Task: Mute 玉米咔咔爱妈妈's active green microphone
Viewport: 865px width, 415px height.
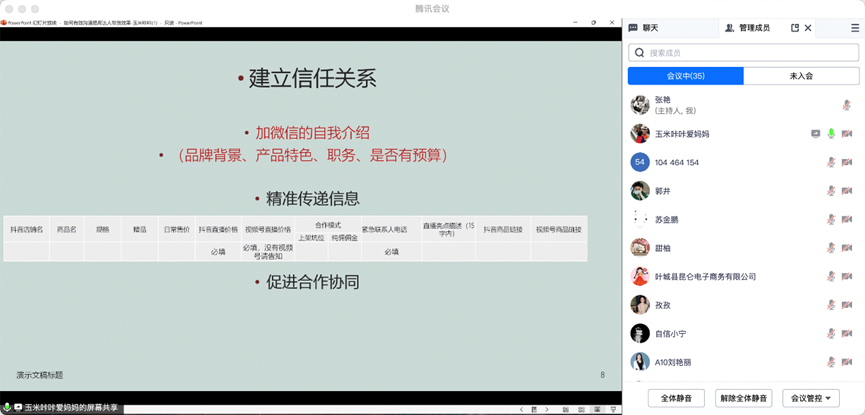Action: coord(831,133)
